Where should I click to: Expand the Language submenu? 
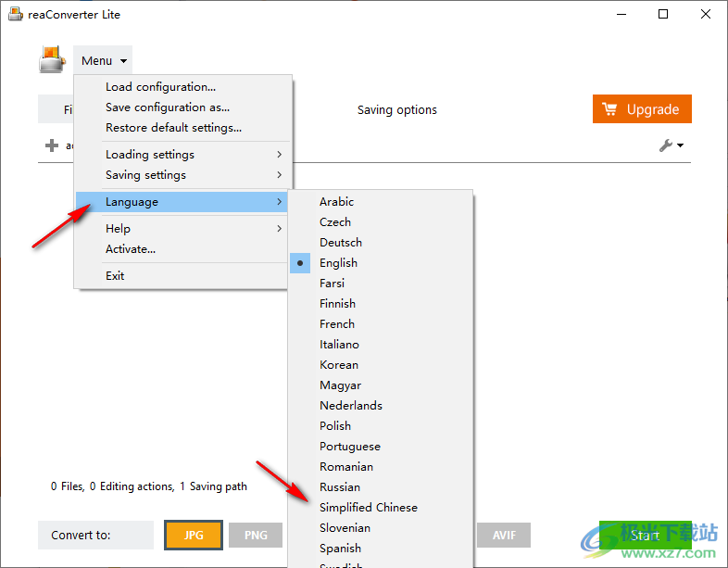(183, 202)
